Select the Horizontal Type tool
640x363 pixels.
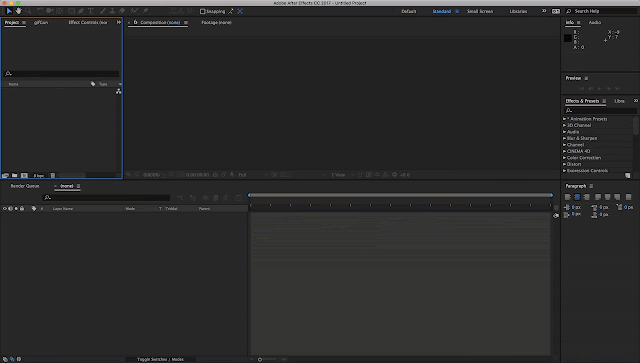click(x=91, y=11)
